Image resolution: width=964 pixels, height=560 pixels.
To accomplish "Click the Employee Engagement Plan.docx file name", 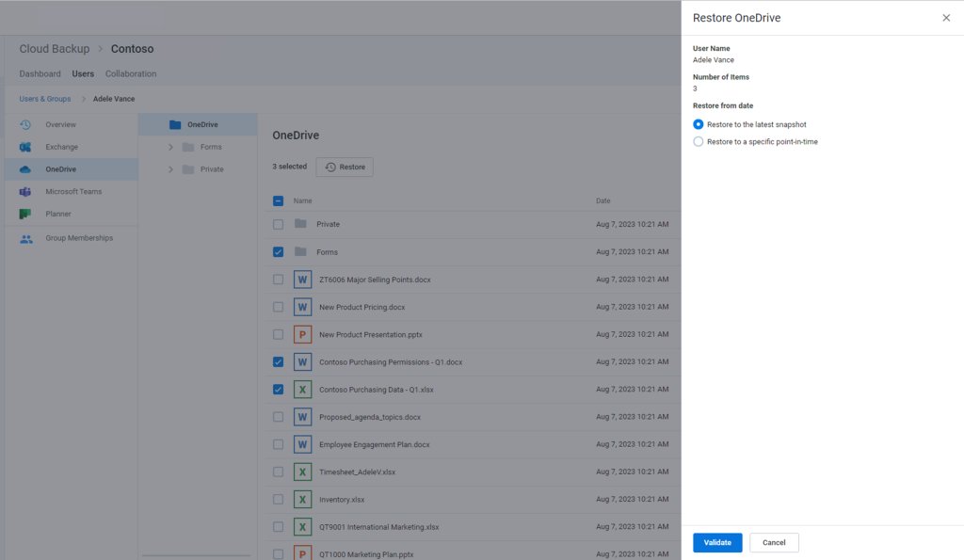I will point(375,445).
